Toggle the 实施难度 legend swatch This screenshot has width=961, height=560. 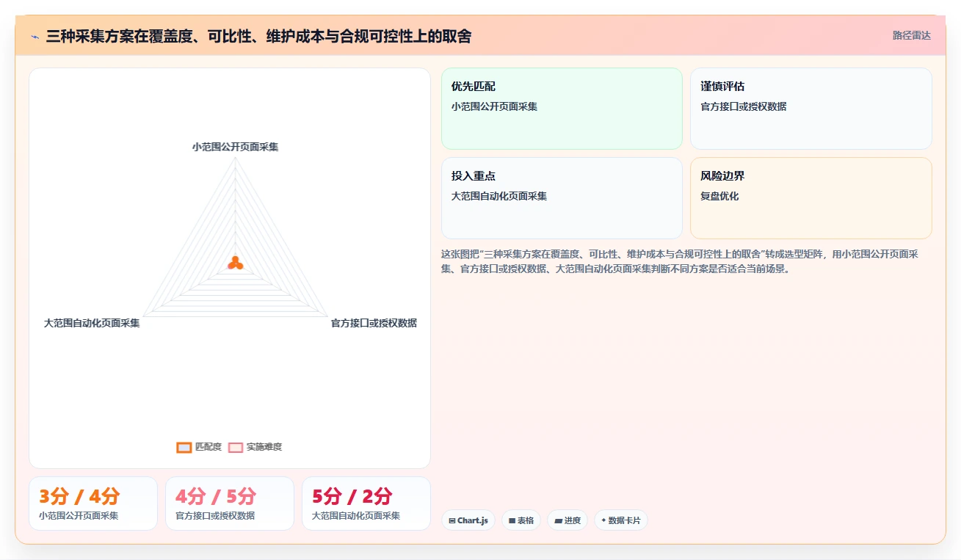236,447
